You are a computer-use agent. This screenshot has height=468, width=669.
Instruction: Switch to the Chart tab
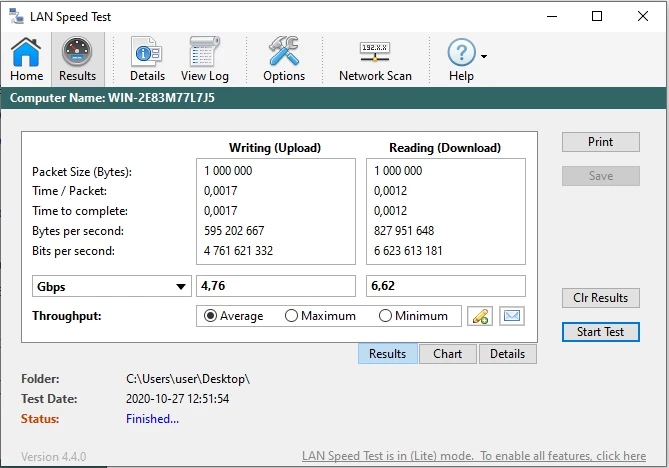point(448,354)
